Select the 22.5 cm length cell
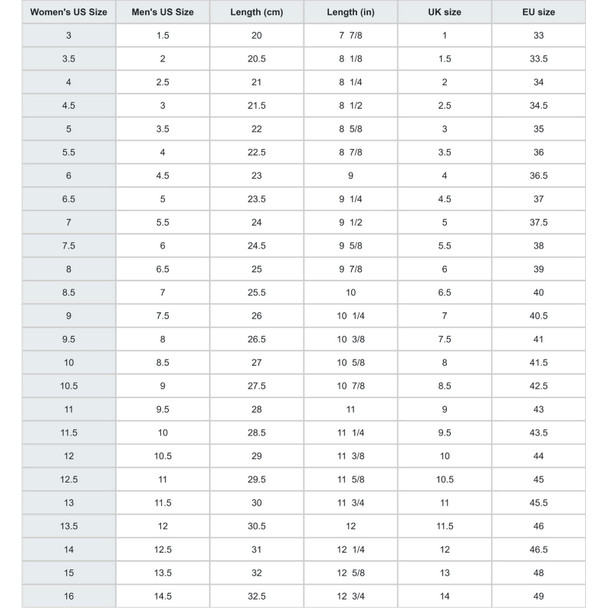 click(x=257, y=152)
